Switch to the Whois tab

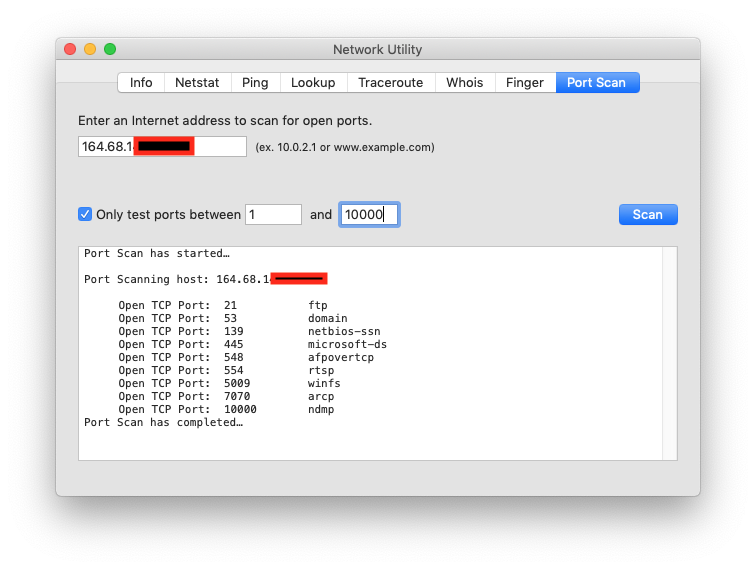point(465,82)
